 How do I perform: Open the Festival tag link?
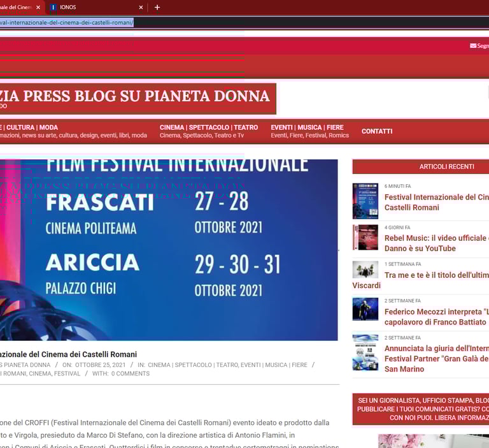(x=67, y=373)
